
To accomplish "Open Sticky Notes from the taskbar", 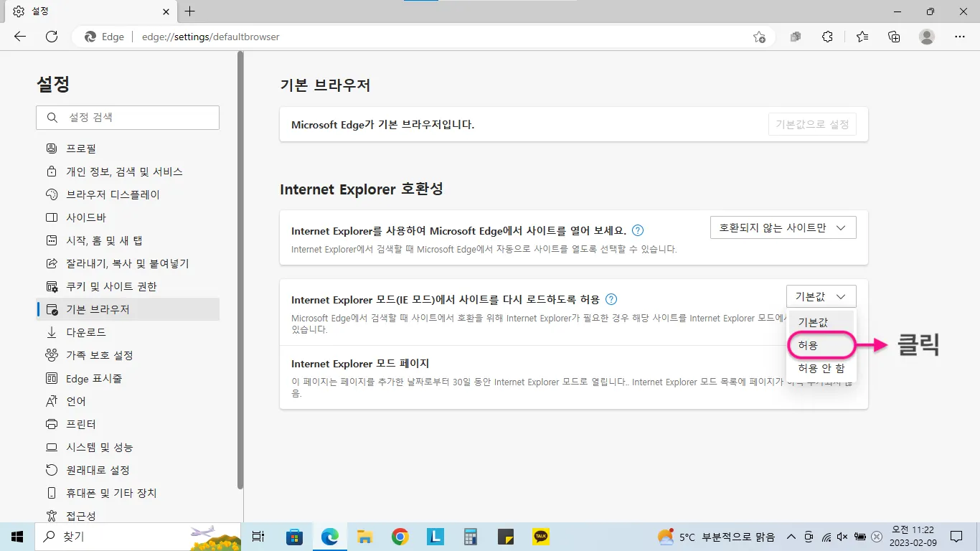I will coord(506,537).
